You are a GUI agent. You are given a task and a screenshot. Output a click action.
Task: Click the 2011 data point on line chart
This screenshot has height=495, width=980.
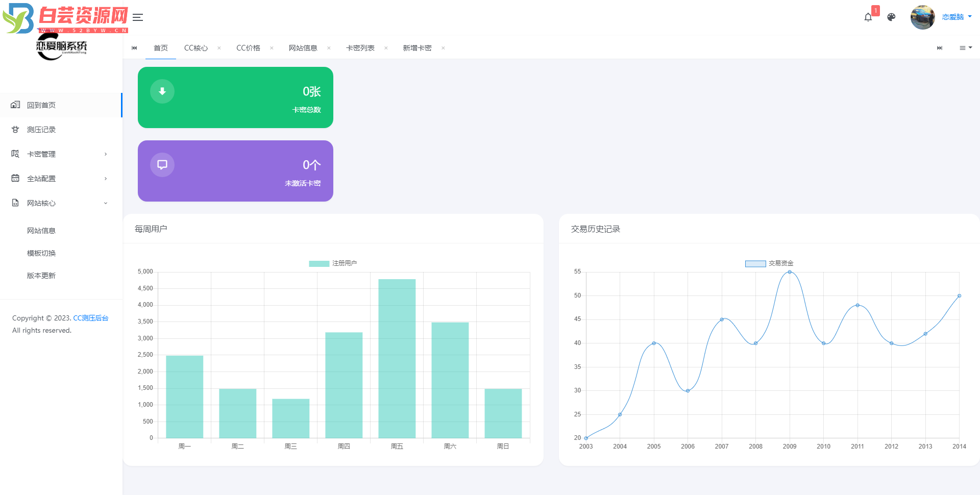click(x=857, y=305)
